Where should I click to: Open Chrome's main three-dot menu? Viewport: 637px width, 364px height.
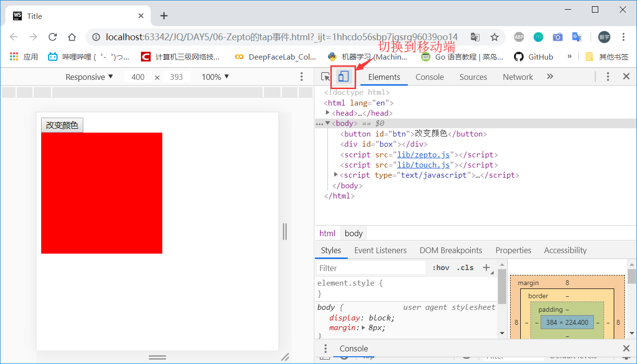[623, 37]
